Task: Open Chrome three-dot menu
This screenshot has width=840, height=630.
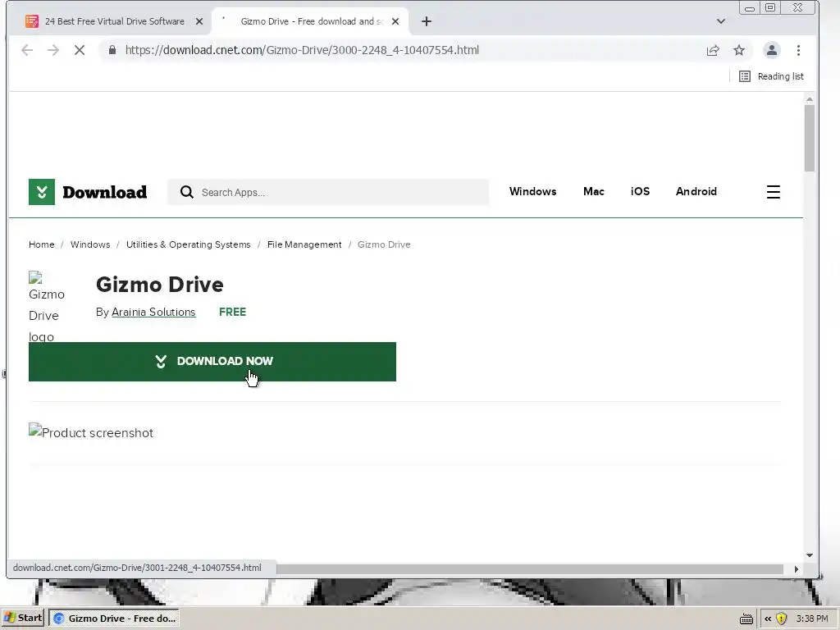Action: 798,50
